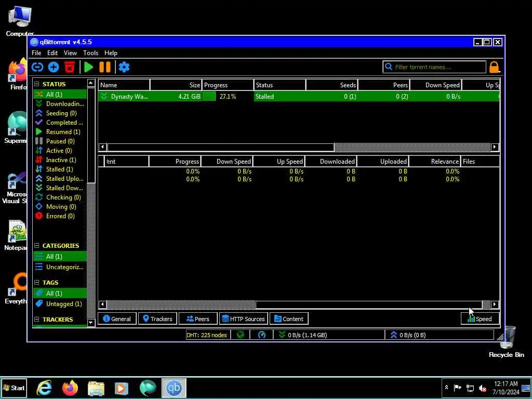Select the Stalled Uploading filter
The image size is (532, 399).
[60, 179]
